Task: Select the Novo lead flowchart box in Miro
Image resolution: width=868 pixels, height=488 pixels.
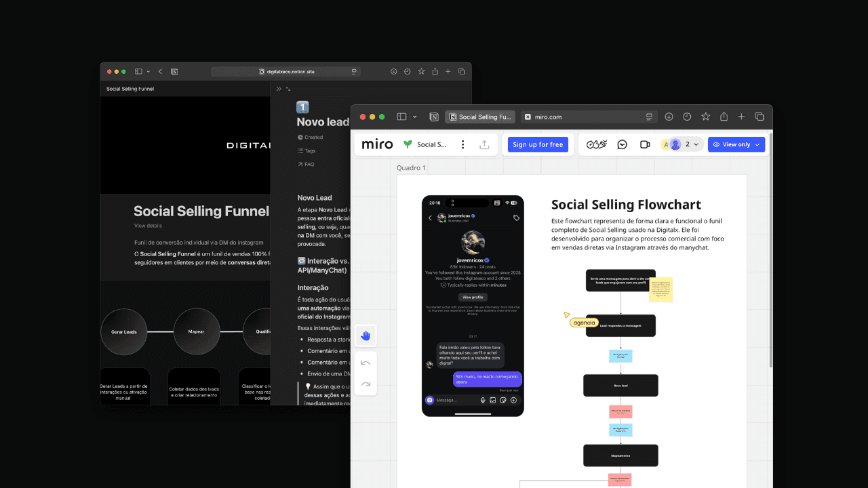Action: pyautogui.click(x=620, y=386)
